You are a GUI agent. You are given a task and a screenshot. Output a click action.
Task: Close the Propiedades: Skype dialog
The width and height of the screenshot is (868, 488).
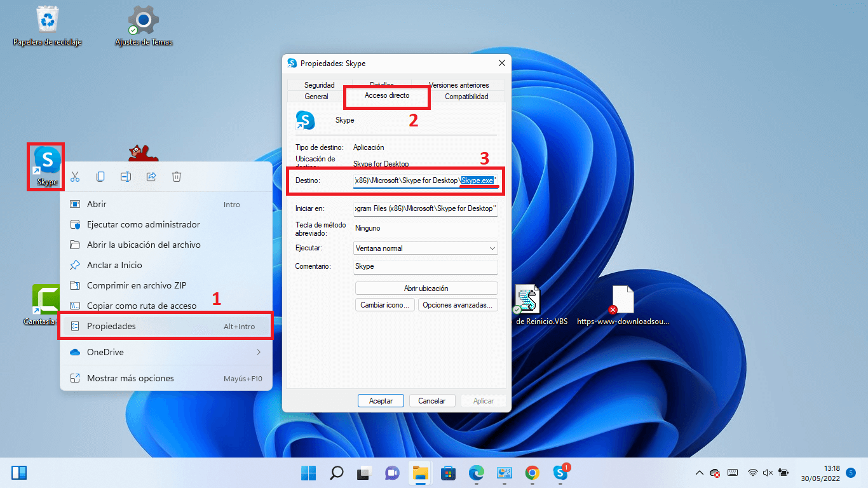click(x=501, y=63)
